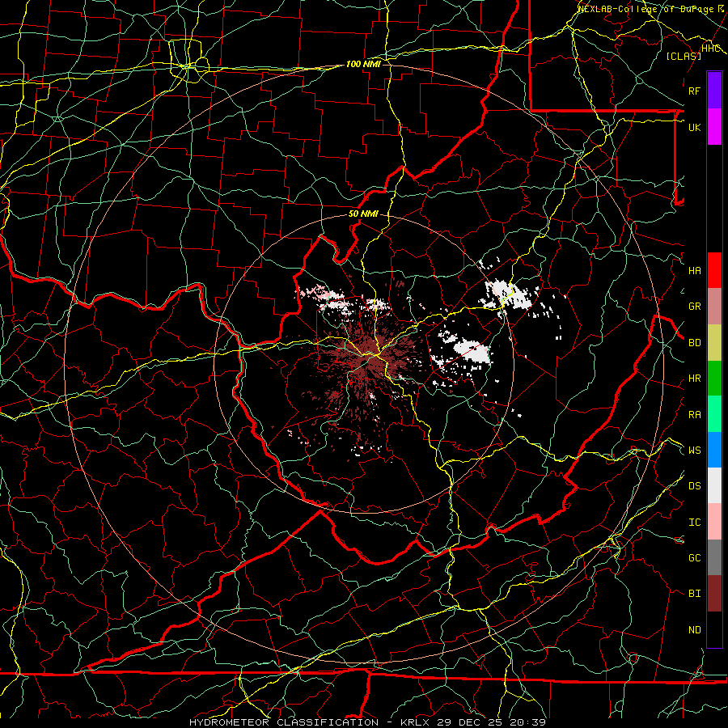Screen dimensions: 728x728
Task: Click the ND legend label
Action: pyautogui.click(x=694, y=630)
